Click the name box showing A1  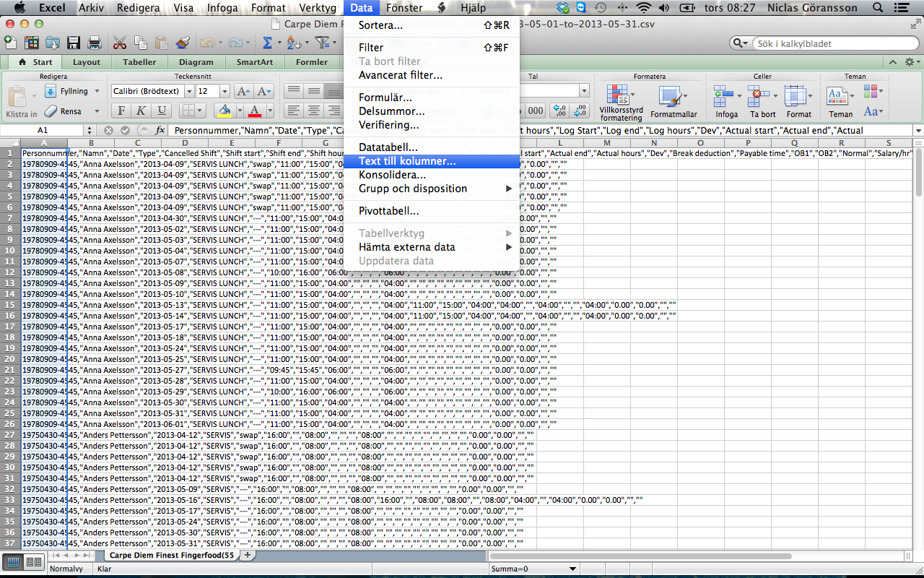pos(43,130)
